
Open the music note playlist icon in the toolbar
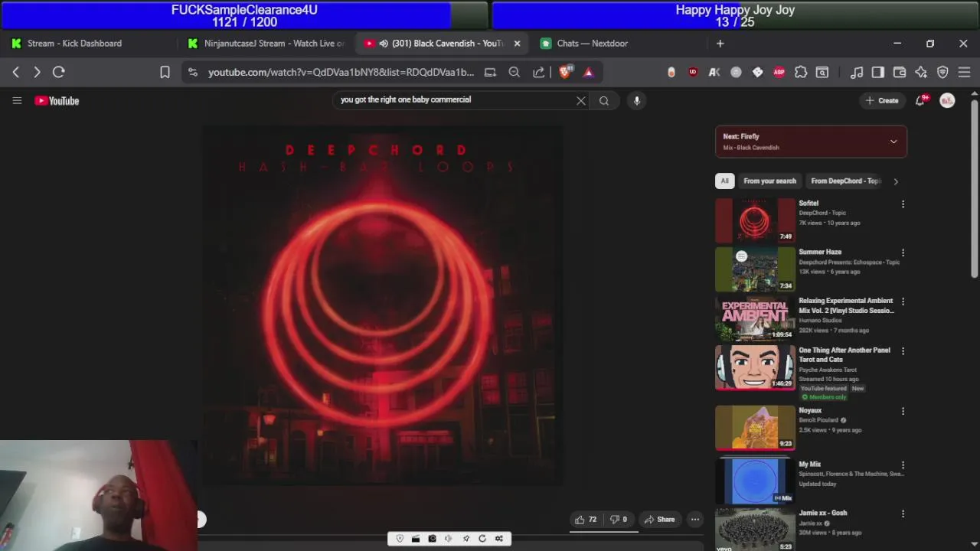(x=857, y=72)
